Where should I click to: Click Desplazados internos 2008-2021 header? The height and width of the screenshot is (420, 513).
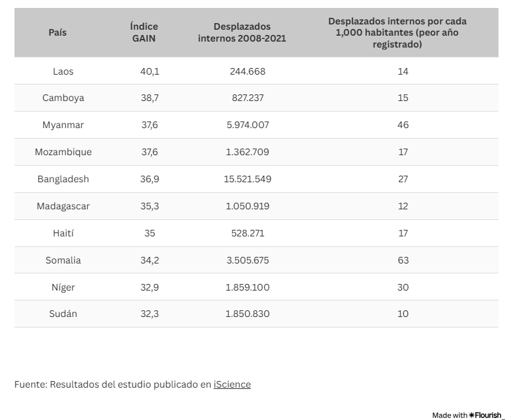[x=242, y=32]
